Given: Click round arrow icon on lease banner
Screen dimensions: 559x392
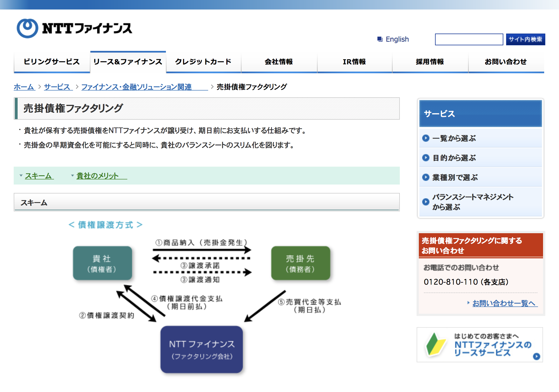Looking at the screenshot, I should tap(536, 356).
